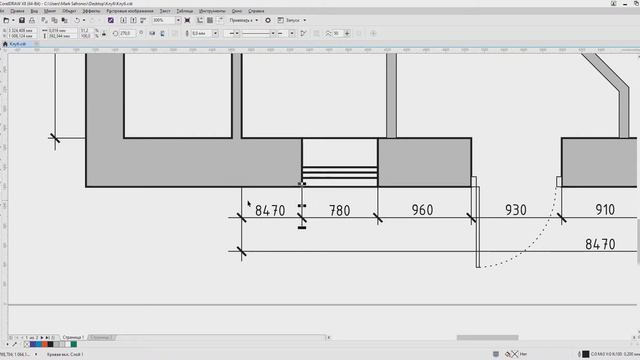The width and height of the screenshot is (640, 360).
Task: Toggle the show guidelines icon
Action: pos(220,20)
